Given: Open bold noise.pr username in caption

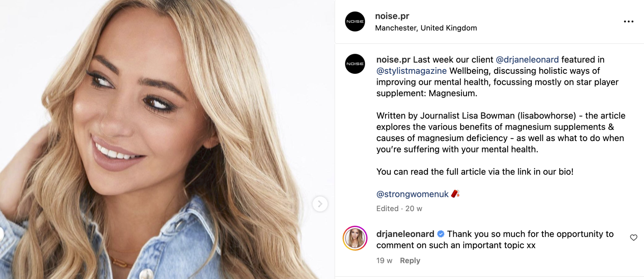Looking at the screenshot, I should tap(393, 60).
